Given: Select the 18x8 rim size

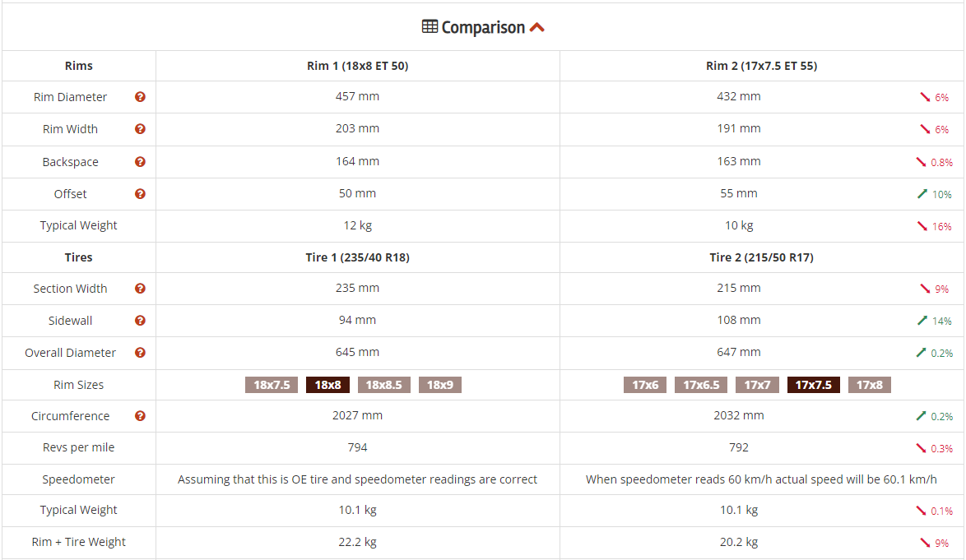Looking at the screenshot, I should [329, 385].
